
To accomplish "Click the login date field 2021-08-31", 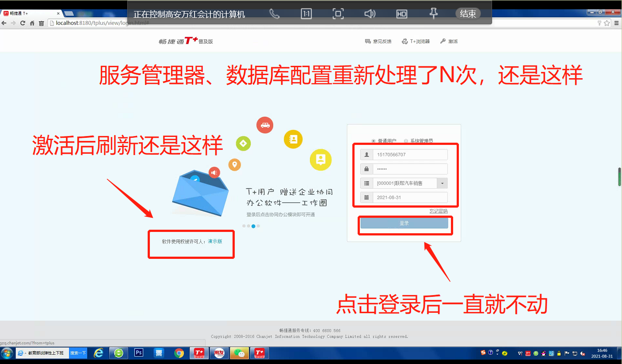I will [410, 197].
